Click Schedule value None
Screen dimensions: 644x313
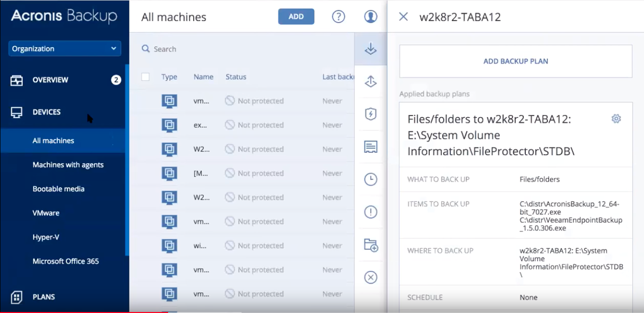[528, 297]
